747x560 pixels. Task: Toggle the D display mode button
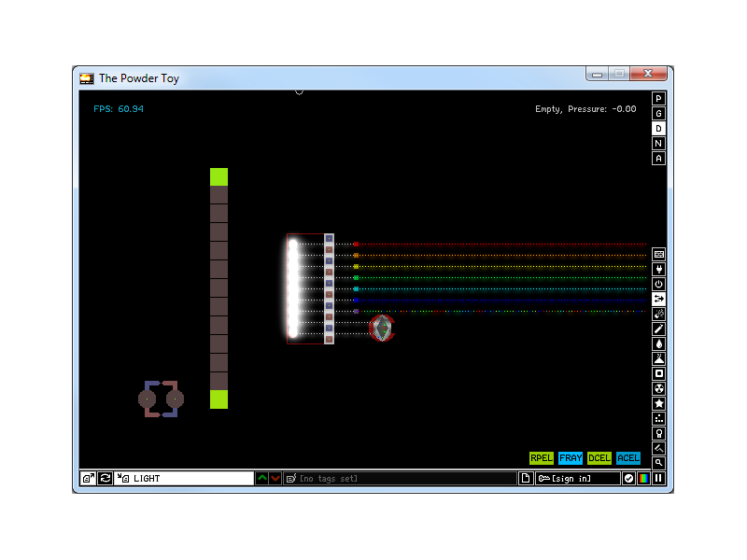tap(658, 128)
